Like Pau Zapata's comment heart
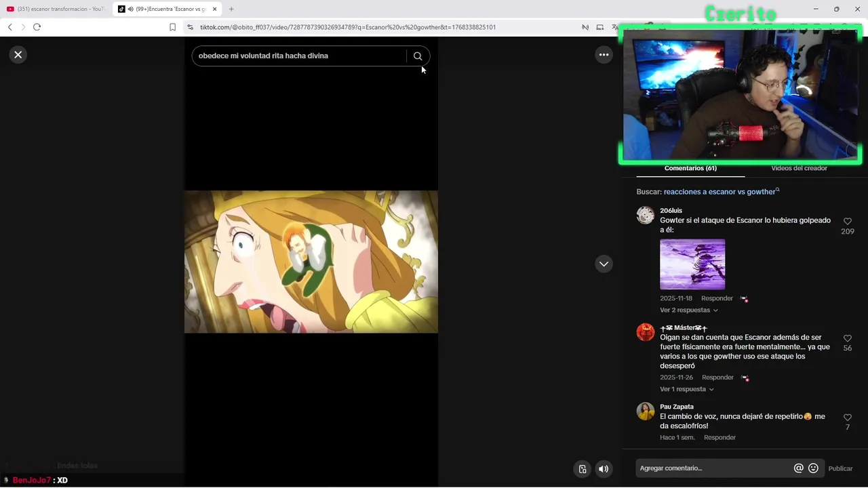868x488 pixels. pyautogui.click(x=847, y=418)
